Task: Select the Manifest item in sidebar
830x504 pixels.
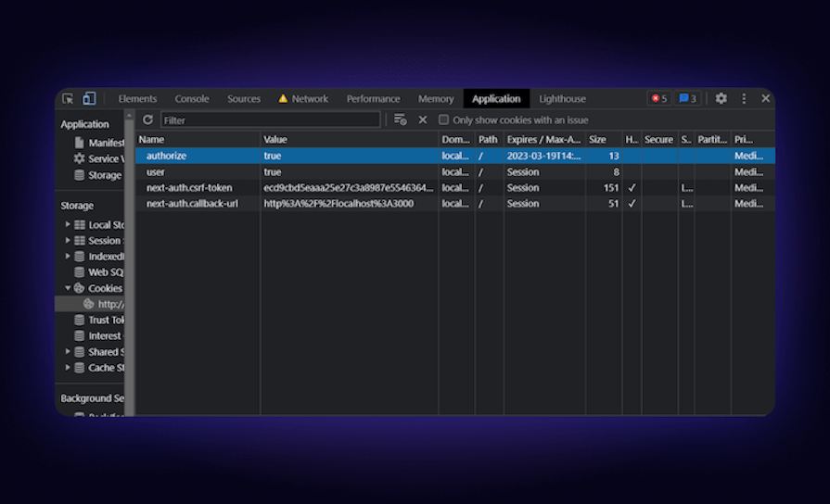Action: pos(105,143)
